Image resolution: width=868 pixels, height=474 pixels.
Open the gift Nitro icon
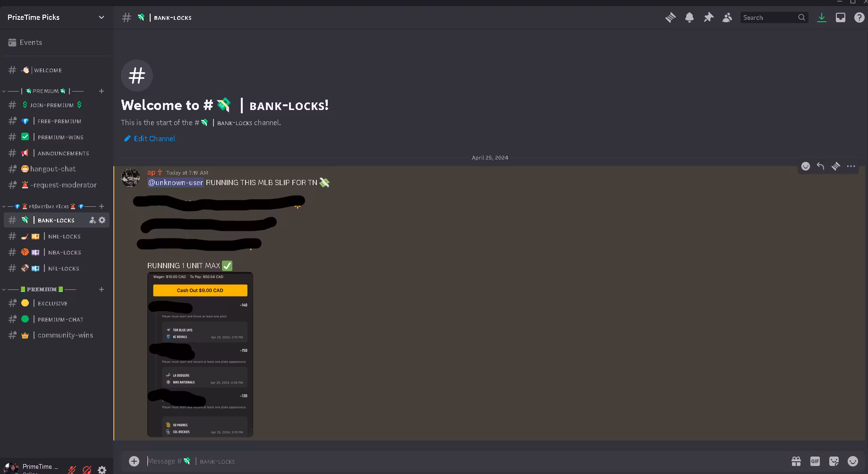[796, 461]
